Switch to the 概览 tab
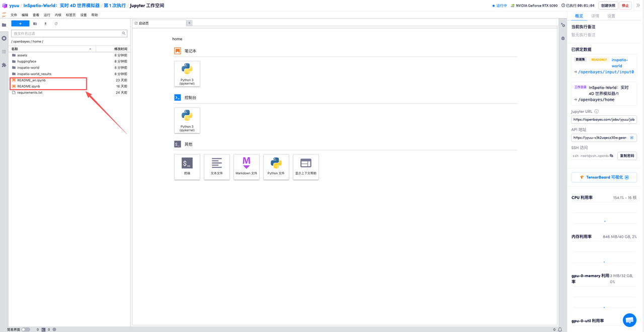 pyautogui.click(x=579, y=16)
